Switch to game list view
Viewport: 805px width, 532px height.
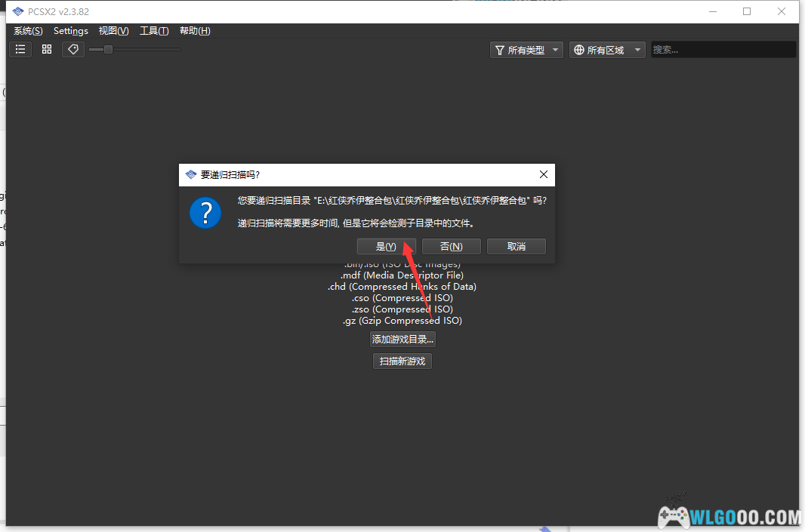coord(20,49)
